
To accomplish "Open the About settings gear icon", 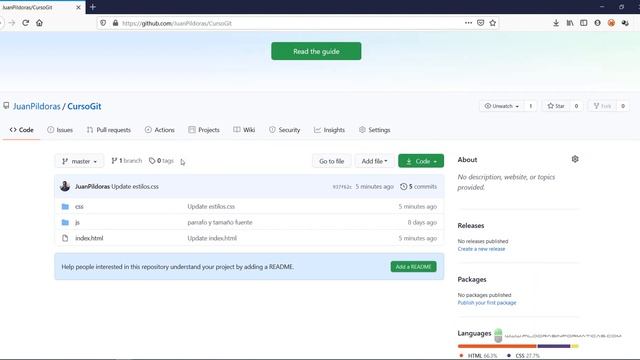I will coord(575,159).
